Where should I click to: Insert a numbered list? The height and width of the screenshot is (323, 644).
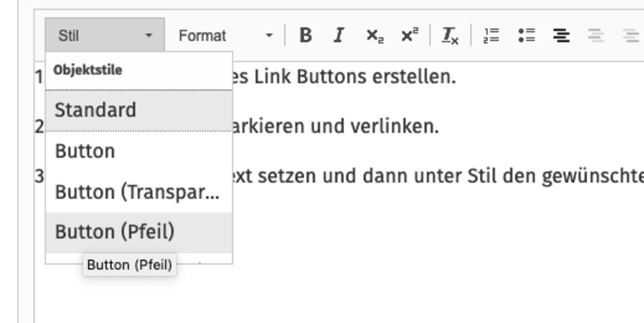coord(491,36)
